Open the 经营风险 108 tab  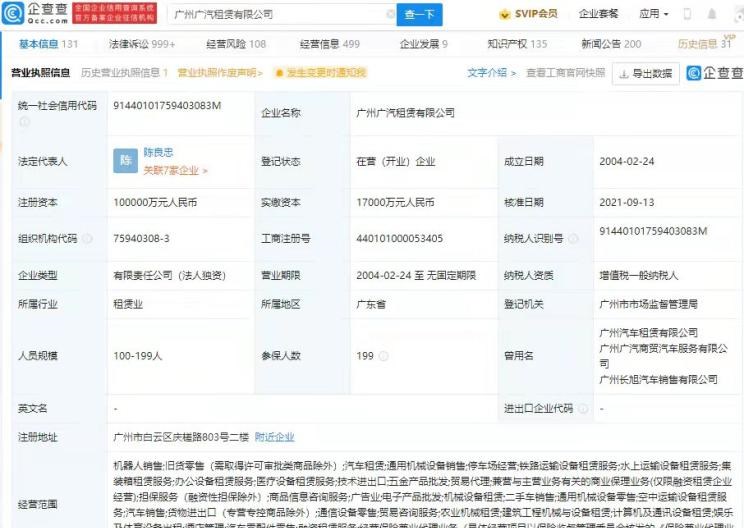coord(236,44)
